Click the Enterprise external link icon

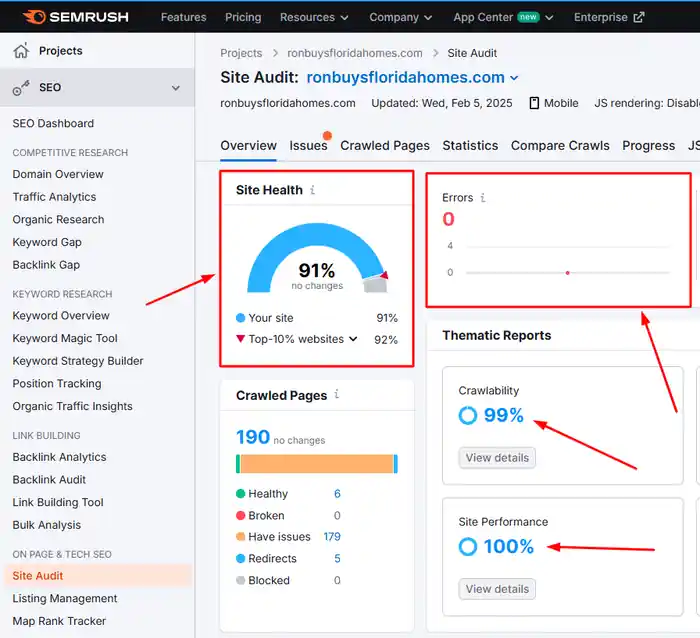click(x=639, y=17)
